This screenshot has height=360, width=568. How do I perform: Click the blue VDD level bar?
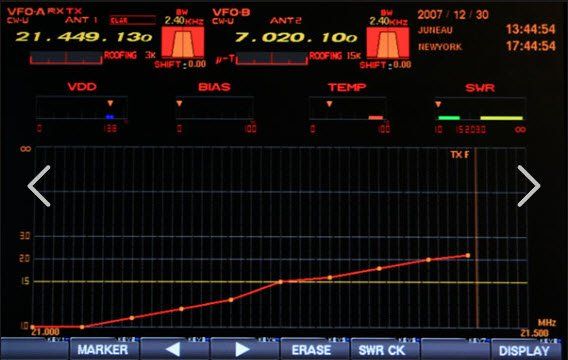110,117
